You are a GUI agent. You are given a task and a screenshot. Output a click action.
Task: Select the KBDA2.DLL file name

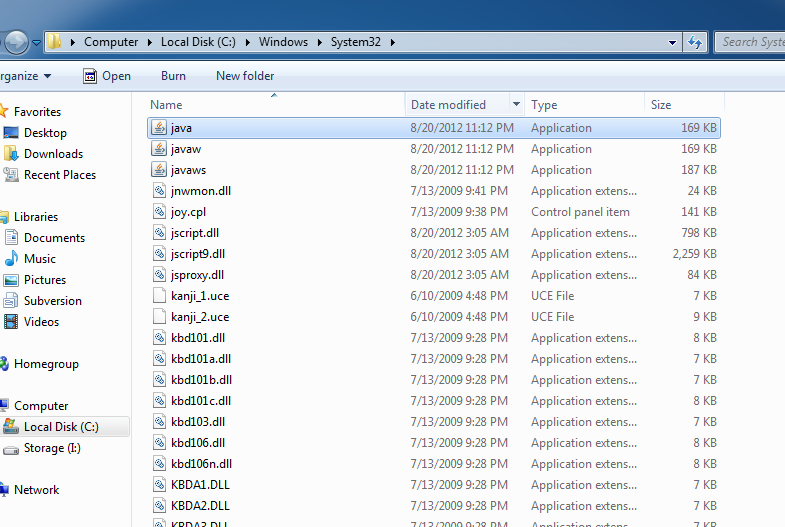[x=200, y=506]
